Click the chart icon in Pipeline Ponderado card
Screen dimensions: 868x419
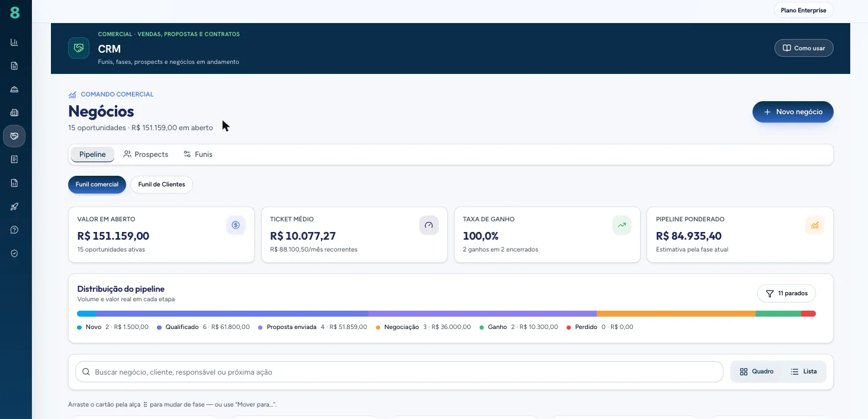(815, 225)
